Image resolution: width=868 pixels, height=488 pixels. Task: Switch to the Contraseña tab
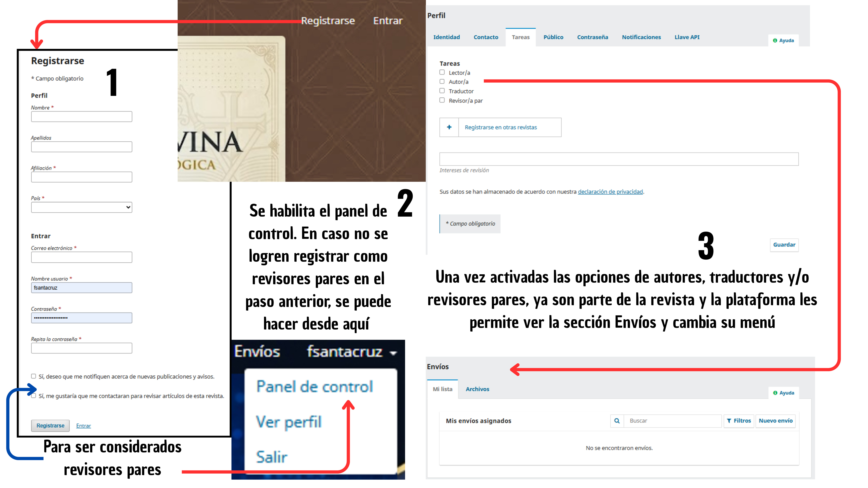point(592,37)
